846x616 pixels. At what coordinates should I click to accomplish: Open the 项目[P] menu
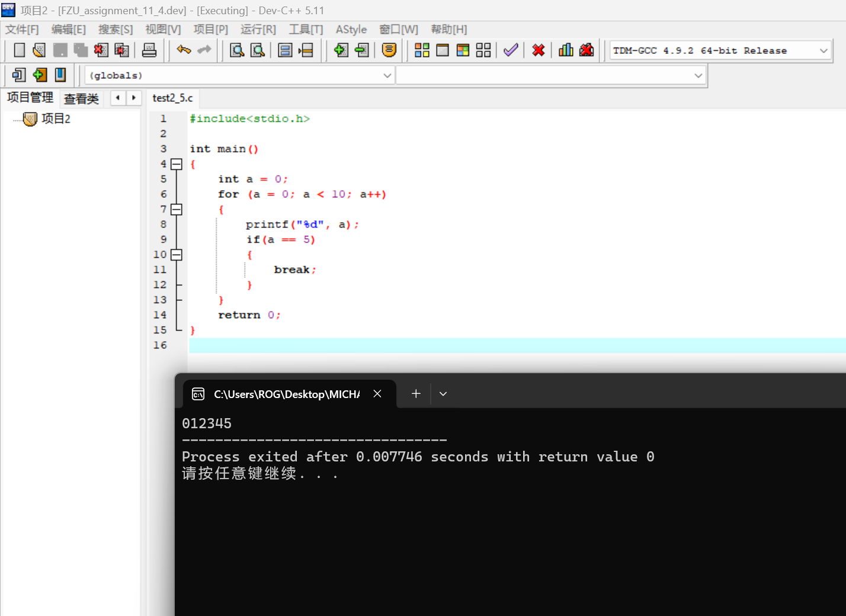tap(210, 30)
